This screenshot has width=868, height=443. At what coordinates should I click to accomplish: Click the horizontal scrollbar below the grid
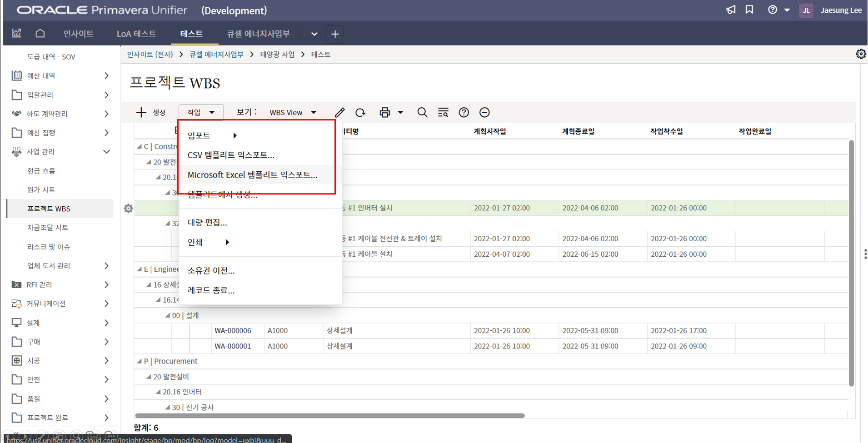[x=329, y=415]
